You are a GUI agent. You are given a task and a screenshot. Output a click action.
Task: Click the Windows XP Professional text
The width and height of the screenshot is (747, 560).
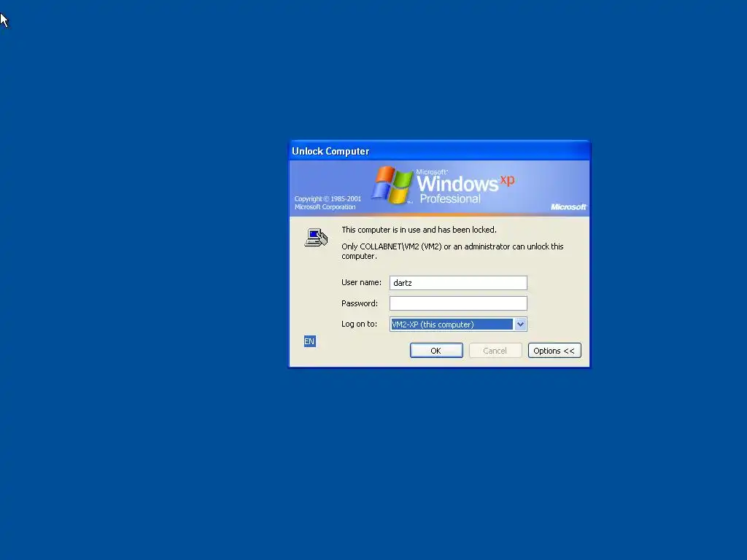[465, 187]
